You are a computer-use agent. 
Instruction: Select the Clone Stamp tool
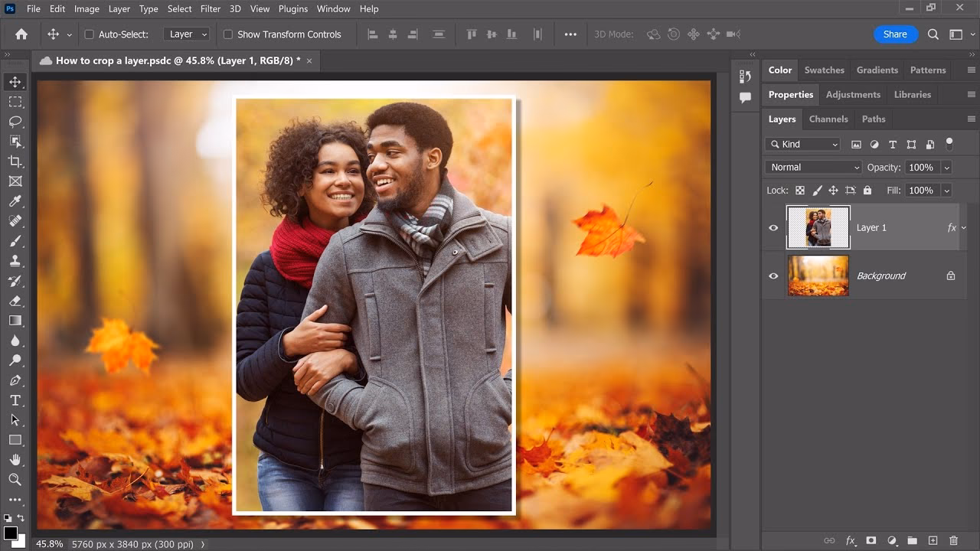pyautogui.click(x=15, y=261)
